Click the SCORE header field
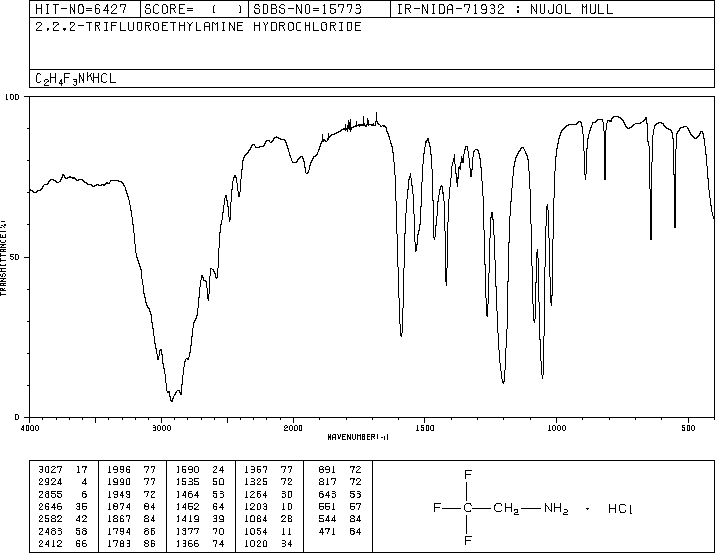715x553 pixels. coord(193,9)
